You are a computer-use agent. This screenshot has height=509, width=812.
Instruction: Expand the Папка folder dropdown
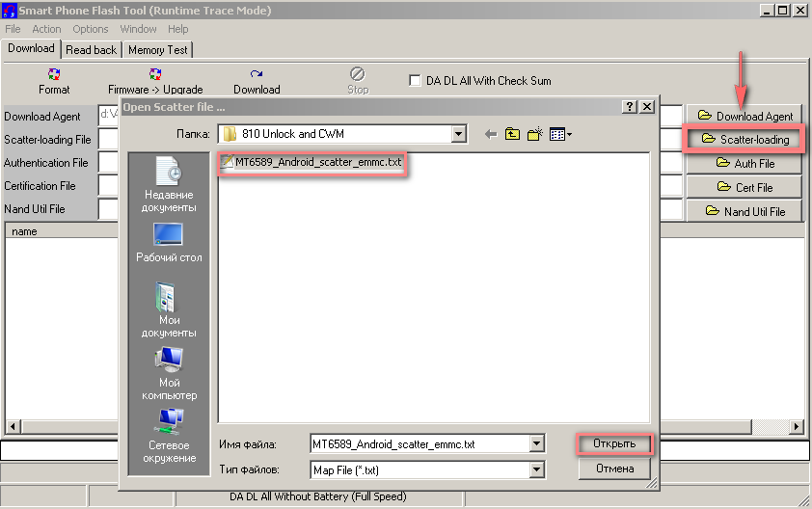pyautogui.click(x=458, y=134)
